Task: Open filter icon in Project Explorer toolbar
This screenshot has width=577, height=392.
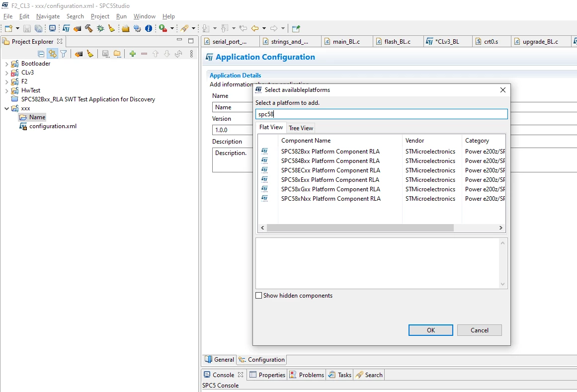Action: click(x=64, y=54)
